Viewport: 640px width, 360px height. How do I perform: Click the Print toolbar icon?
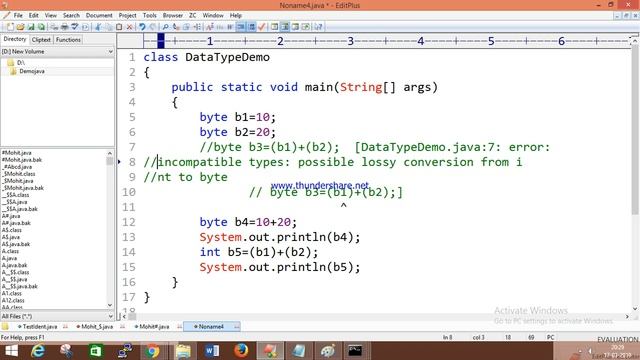(x=64, y=27)
